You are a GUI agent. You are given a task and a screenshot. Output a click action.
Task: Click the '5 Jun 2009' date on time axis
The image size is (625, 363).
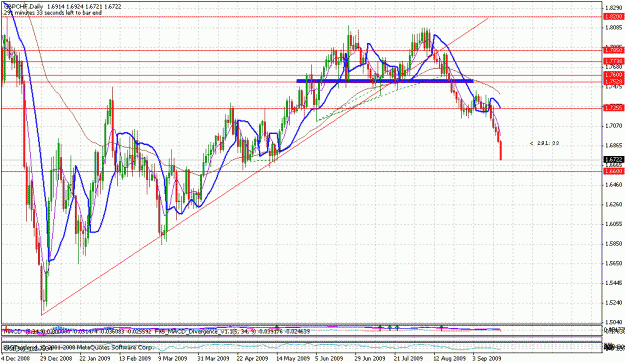point(330,359)
